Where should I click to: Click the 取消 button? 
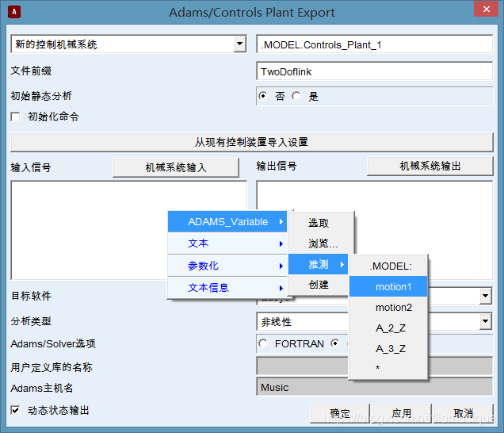coord(464,413)
